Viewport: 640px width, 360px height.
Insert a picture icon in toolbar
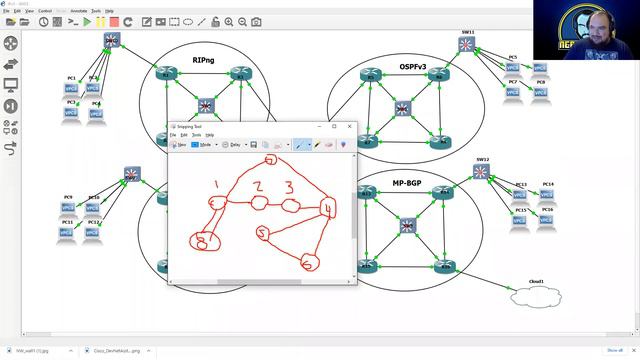point(160,22)
